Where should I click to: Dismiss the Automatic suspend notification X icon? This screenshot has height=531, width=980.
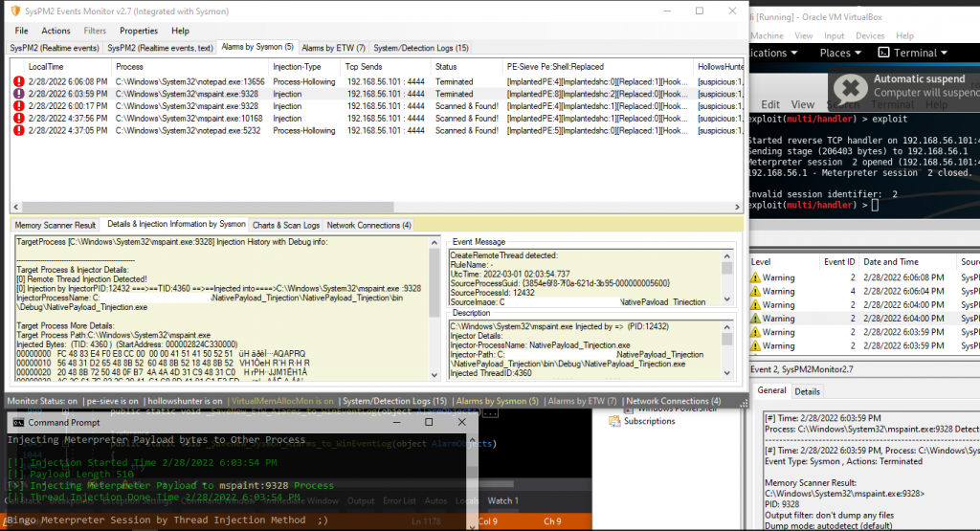[850, 87]
